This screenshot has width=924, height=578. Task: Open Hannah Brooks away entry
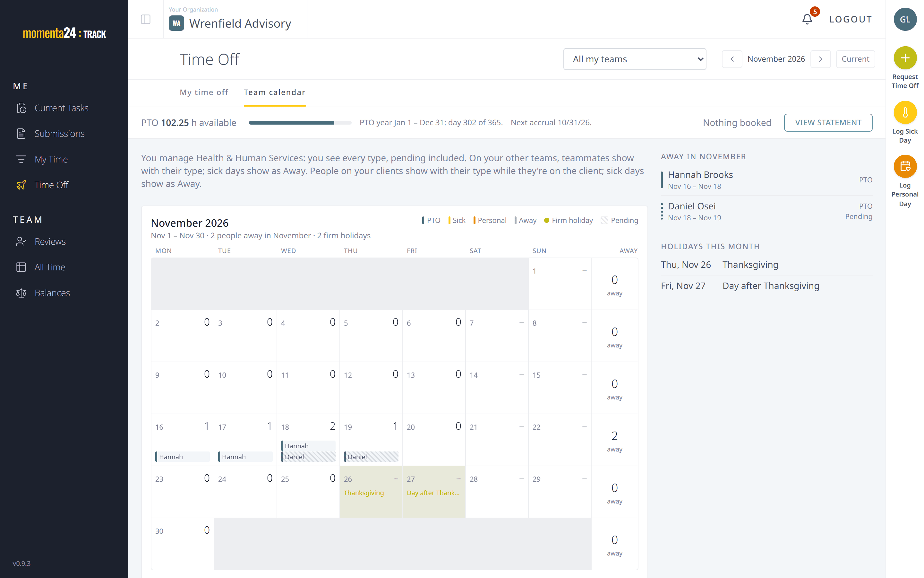(766, 180)
